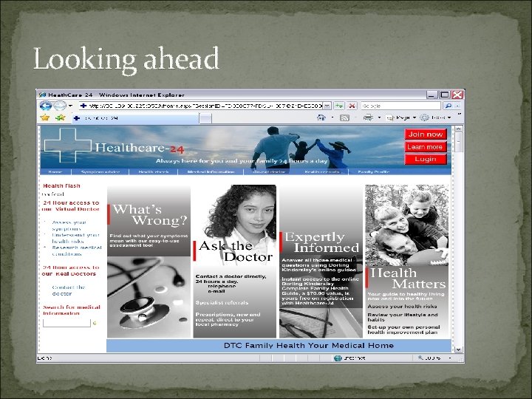The width and height of the screenshot is (532, 399).
Task: Click the Add to Favorites icon
Action: (x=61, y=117)
